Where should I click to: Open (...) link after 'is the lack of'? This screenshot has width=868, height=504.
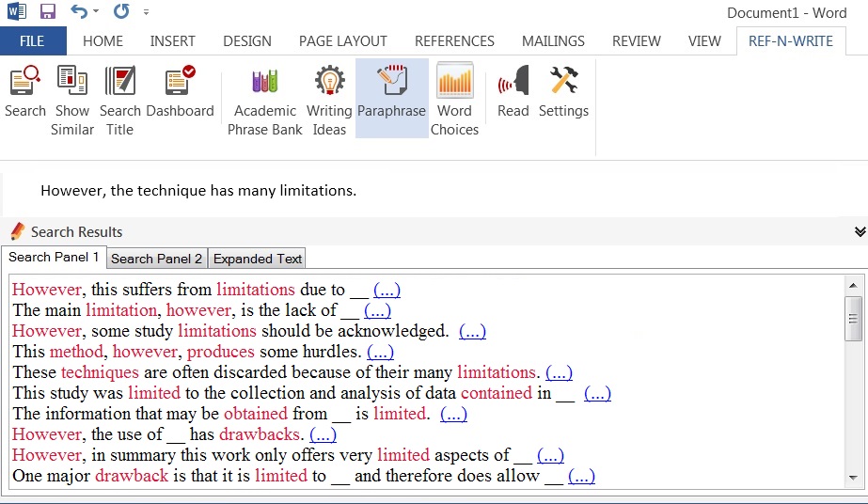coord(377,310)
